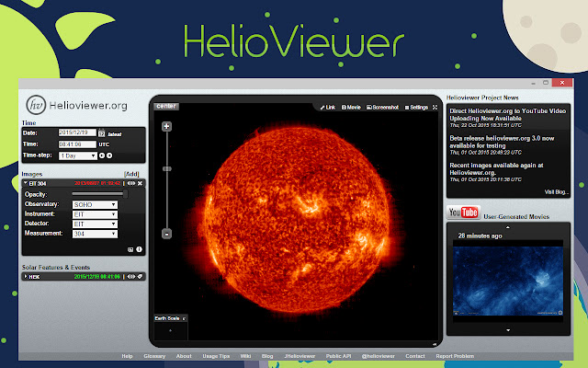The image size is (588, 368).
Task: Open the viewer Settings
Action: coord(416,108)
